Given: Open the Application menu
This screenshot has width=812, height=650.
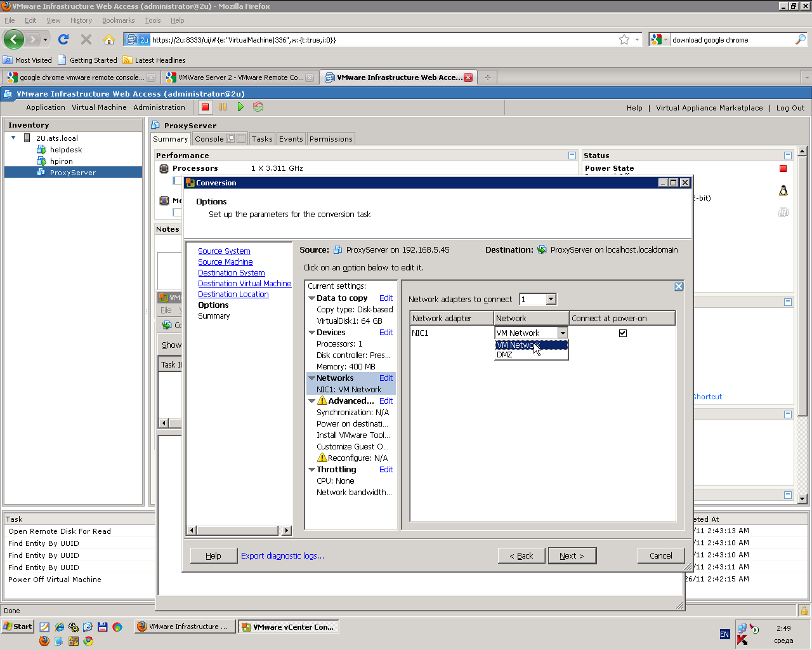Looking at the screenshot, I should 46,107.
